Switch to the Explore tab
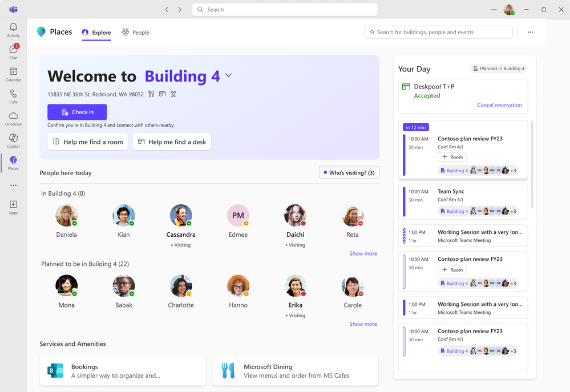 coord(96,33)
